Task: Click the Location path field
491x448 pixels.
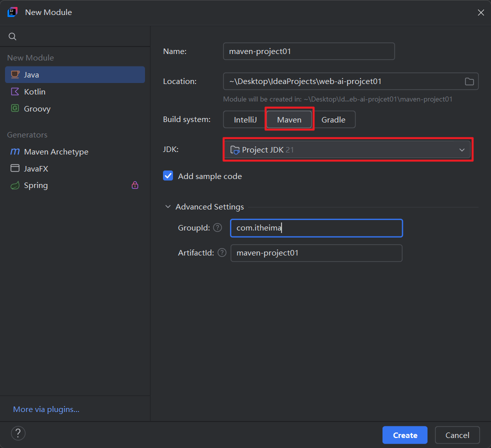Action: tap(350, 81)
